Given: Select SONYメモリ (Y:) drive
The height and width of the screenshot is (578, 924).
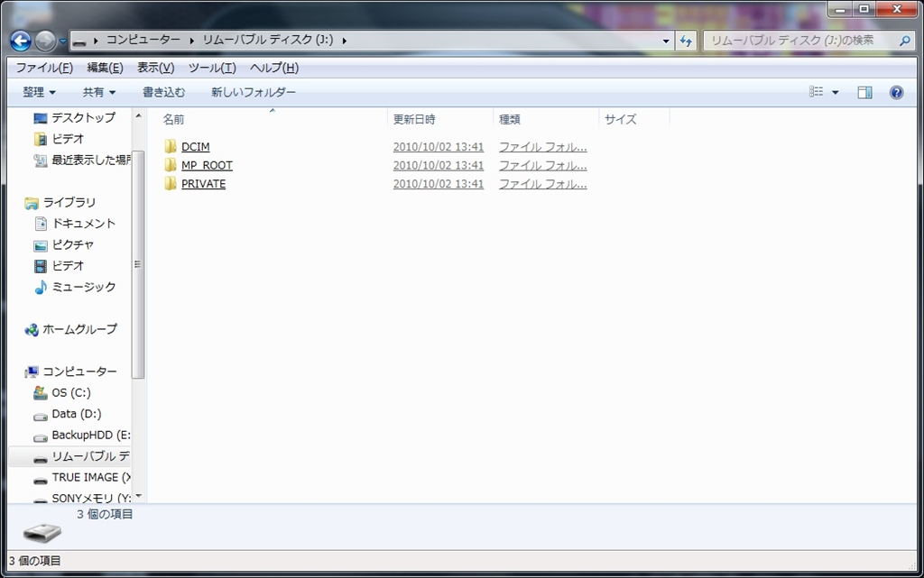Looking at the screenshot, I should coord(91,498).
